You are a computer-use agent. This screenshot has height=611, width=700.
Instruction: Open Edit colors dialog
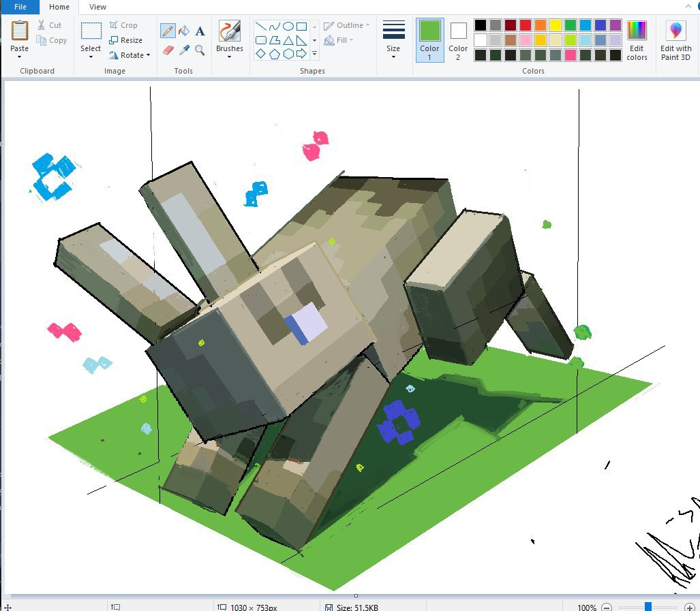(637, 40)
